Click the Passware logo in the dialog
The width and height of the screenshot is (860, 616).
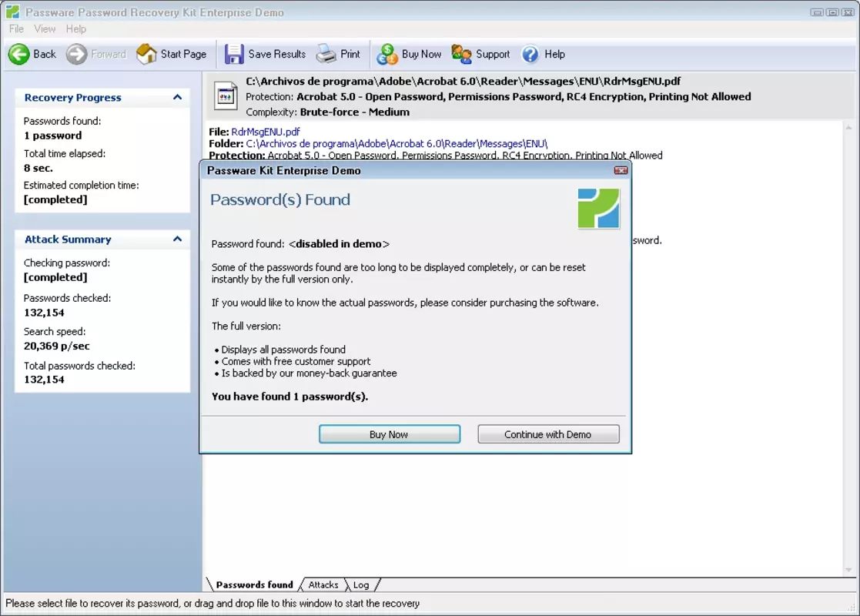pos(598,209)
